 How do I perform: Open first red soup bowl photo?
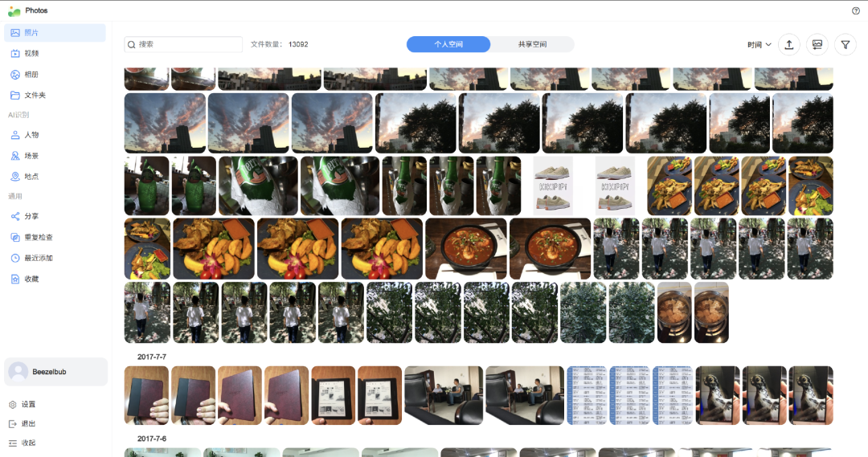(x=466, y=249)
